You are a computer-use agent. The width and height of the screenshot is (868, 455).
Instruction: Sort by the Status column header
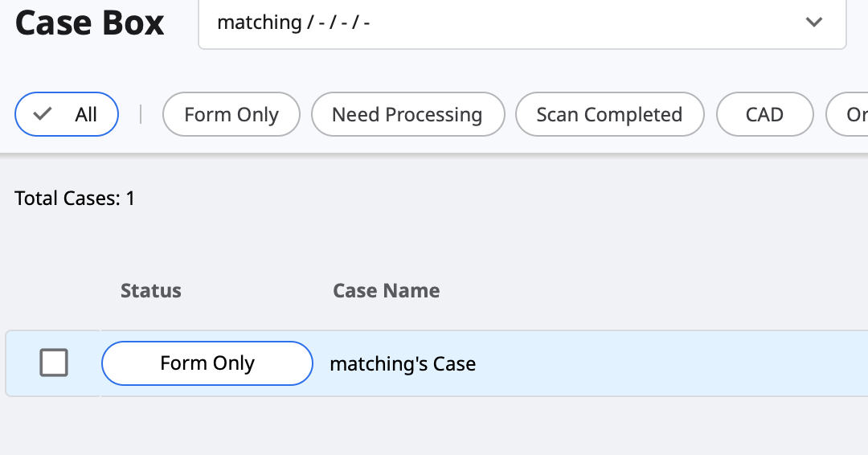pyautogui.click(x=150, y=290)
